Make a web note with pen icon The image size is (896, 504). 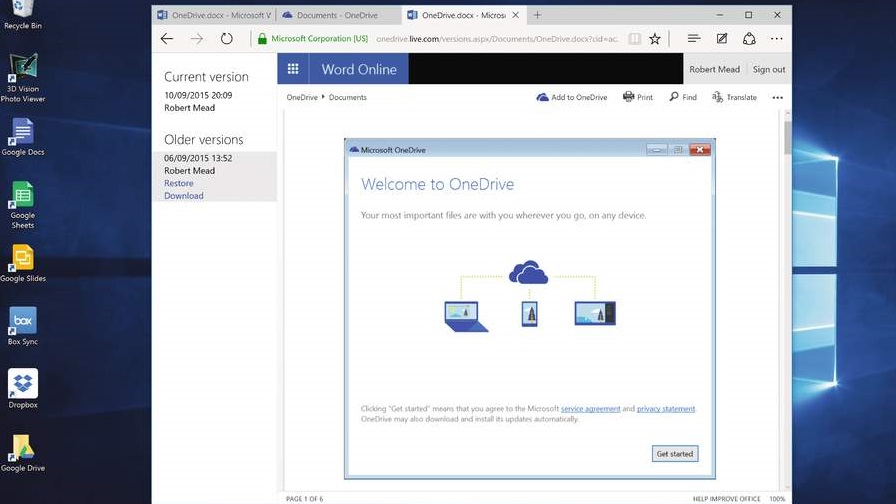pos(722,39)
